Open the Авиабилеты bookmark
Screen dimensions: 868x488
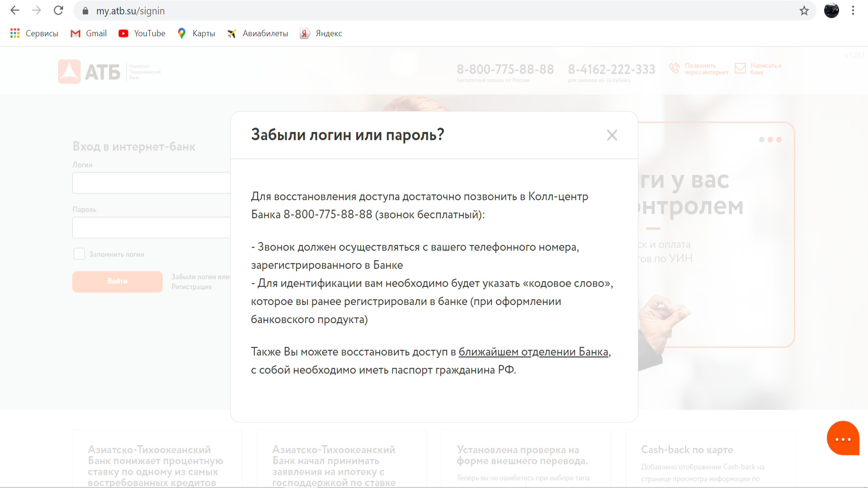point(258,33)
